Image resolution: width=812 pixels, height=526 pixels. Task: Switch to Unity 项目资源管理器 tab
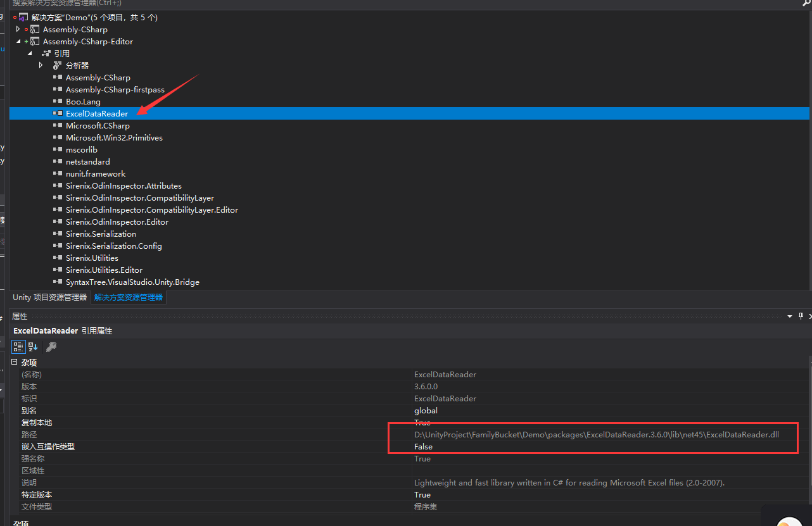pos(49,297)
